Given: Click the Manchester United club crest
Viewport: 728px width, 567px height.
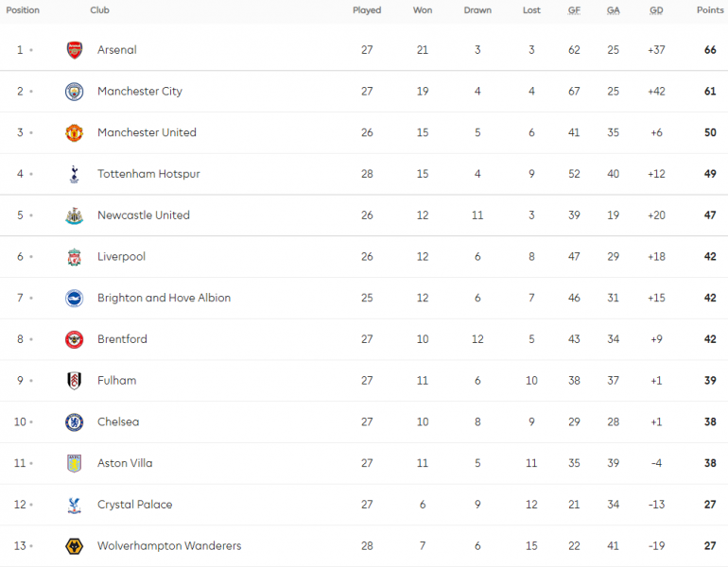Looking at the screenshot, I should [75, 132].
